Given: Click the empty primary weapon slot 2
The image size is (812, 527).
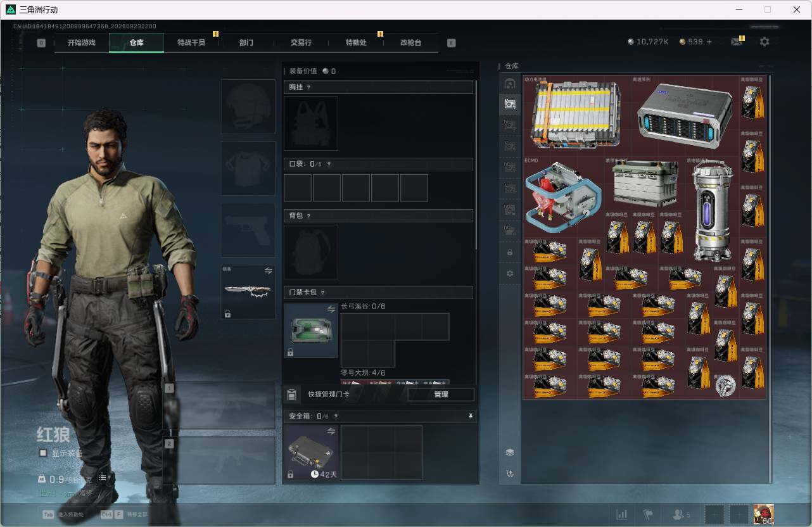Looking at the screenshot, I should click(219, 460).
